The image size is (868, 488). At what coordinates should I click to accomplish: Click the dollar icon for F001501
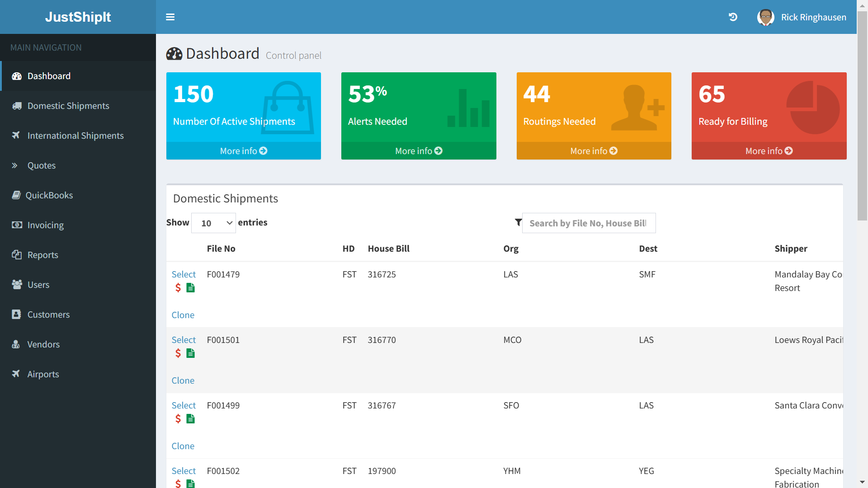178,353
